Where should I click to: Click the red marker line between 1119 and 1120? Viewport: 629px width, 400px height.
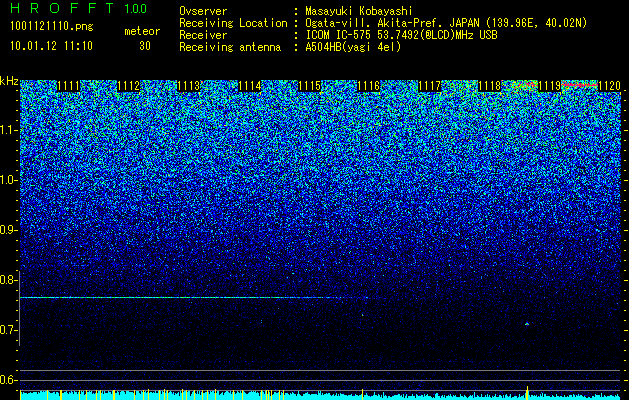click(579, 85)
